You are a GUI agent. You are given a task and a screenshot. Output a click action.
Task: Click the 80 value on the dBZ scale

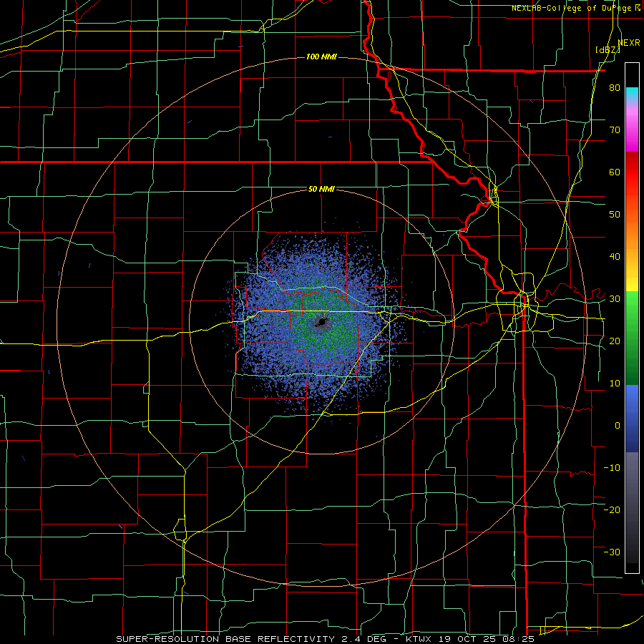[x=615, y=87]
